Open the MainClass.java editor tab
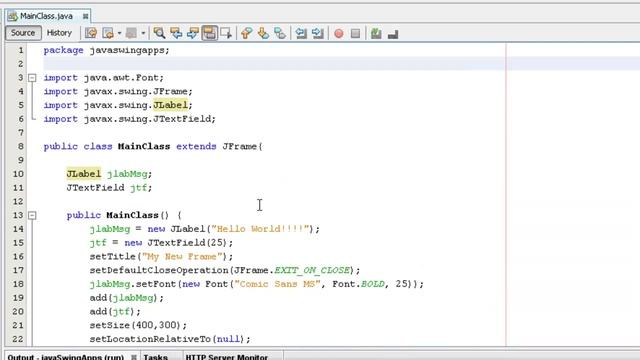Image resolution: width=640 pixels, height=360 pixels. click(47, 16)
